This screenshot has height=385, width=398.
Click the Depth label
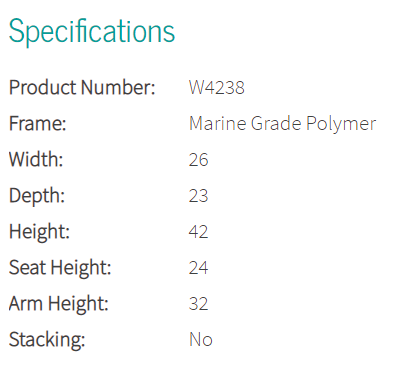(37, 196)
